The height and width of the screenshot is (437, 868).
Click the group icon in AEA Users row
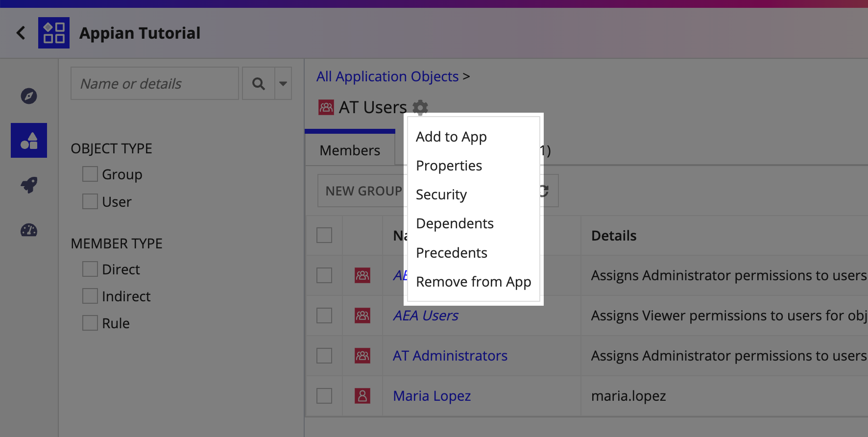point(362,316)
